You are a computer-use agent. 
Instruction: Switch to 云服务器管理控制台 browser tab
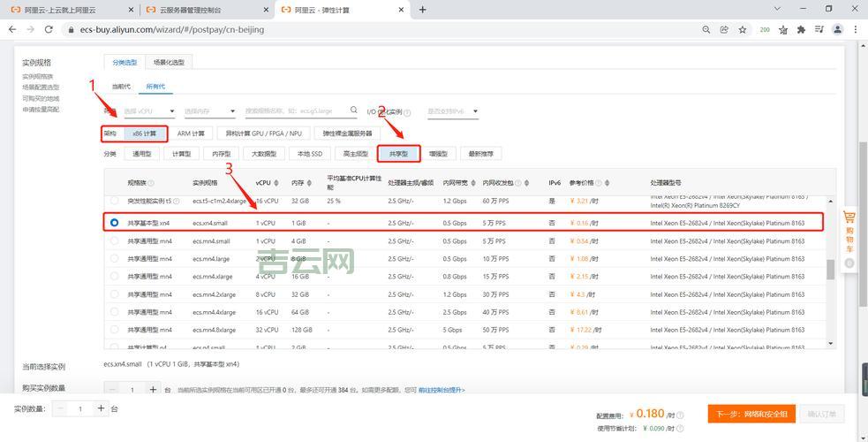[x=205, y=10]
